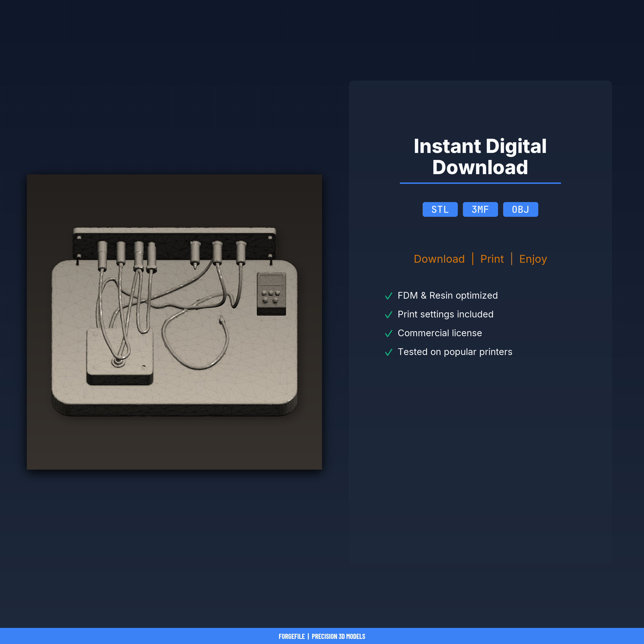Click the Download step text
The height and width of the screenshot is (644, 644).
439,259
